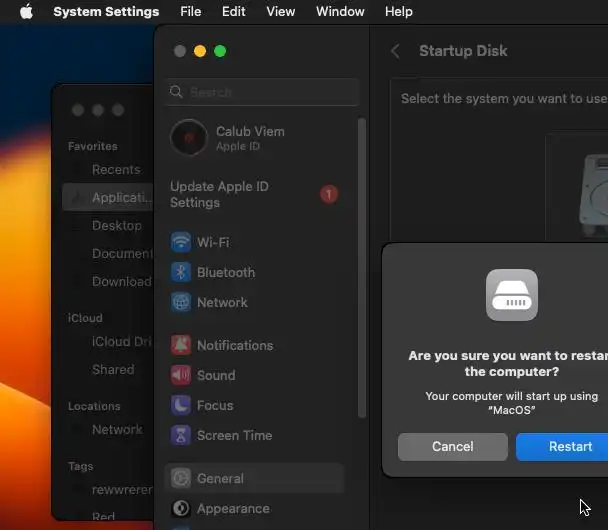Click the Notifications bell icon
Viewport: 608px width, 530px height.
pyautogui.click(x=181, y=345)
